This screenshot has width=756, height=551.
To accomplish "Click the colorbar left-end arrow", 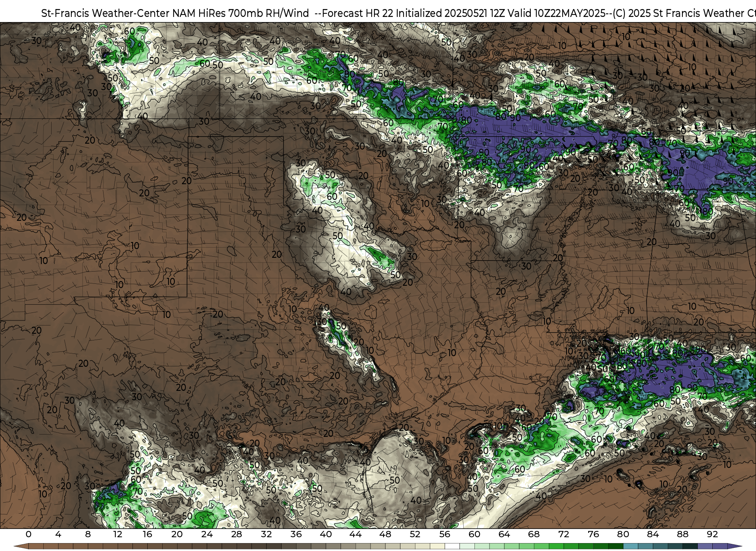I will (x=20, y=546).
